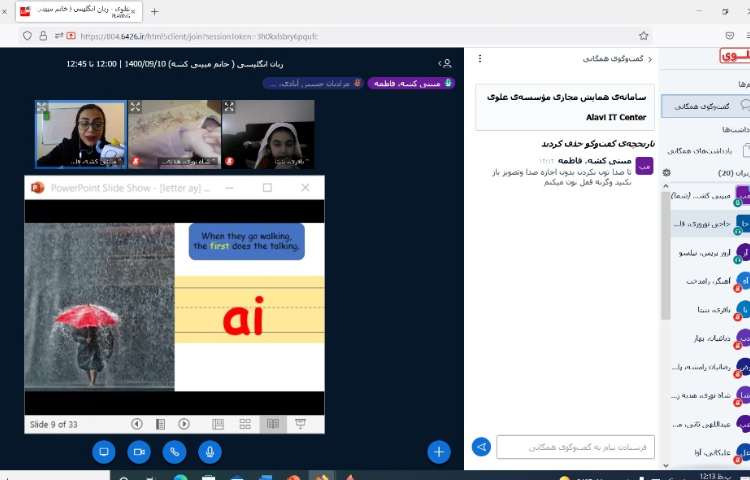The width and height of the screenshot is (750, 480).
Task: Click the session title text with class time
Action: (175, 64)
